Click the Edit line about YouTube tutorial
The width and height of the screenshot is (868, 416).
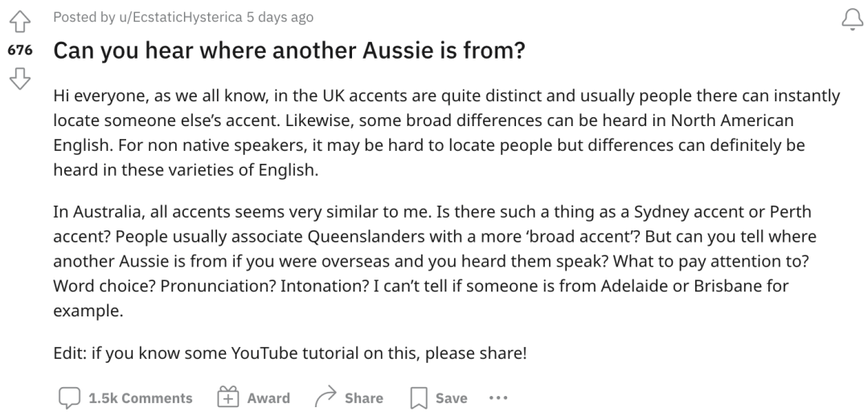click(x=289, y=353)
